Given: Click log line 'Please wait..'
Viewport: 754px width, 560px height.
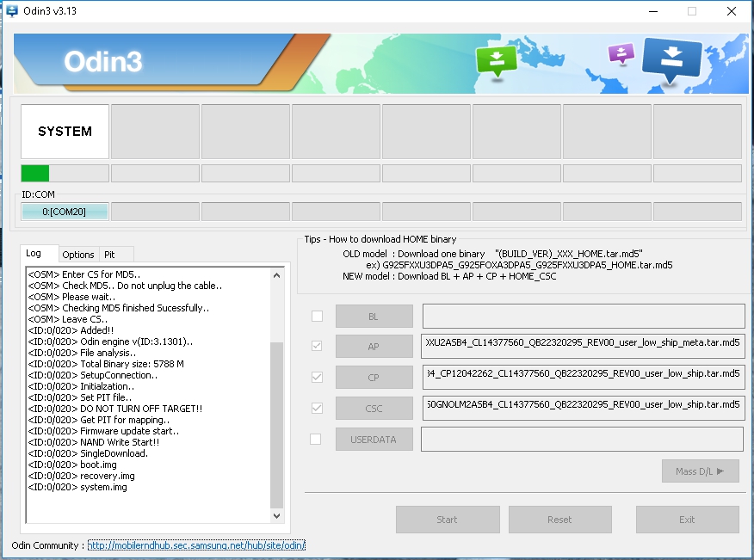Looking at the screenshot, I should click(x=71, y=297).
